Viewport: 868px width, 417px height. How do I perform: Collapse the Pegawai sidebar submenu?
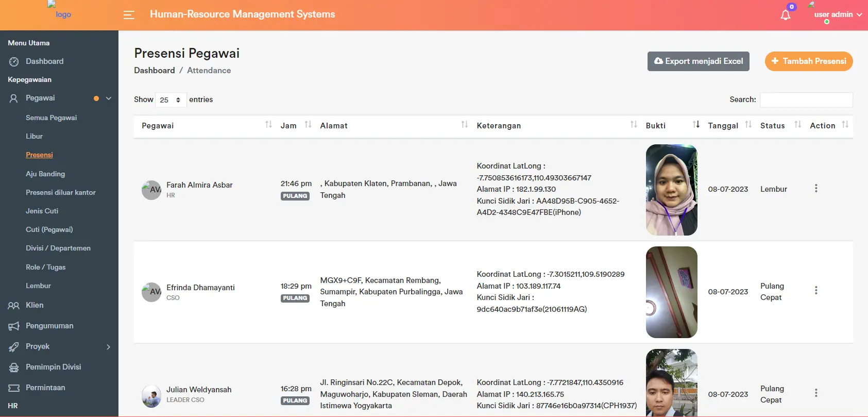109,98
